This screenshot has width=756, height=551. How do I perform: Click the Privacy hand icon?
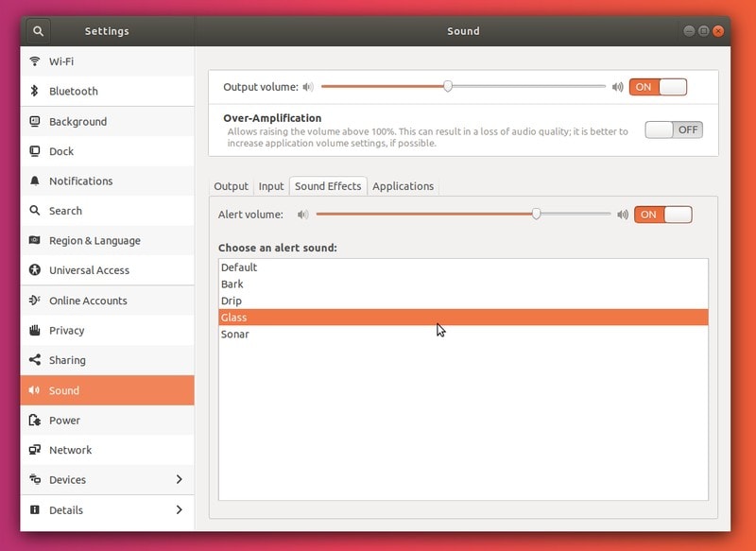(35, 331)
